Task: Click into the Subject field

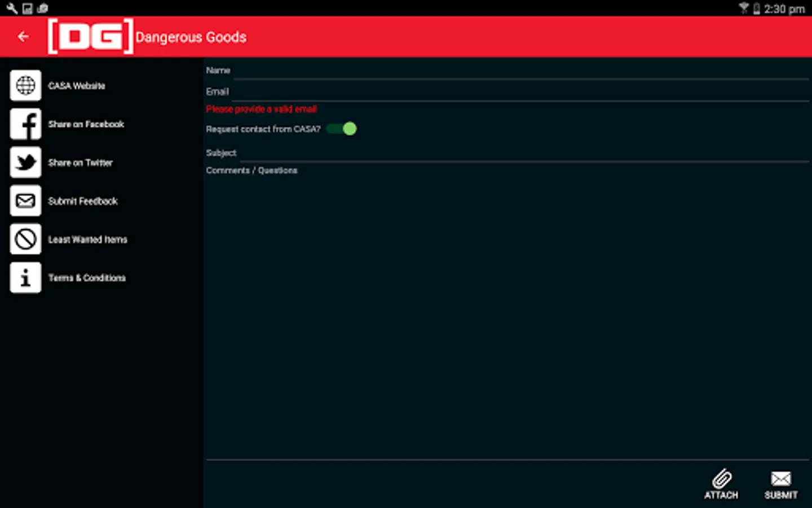Action: (x=524, y=154)
